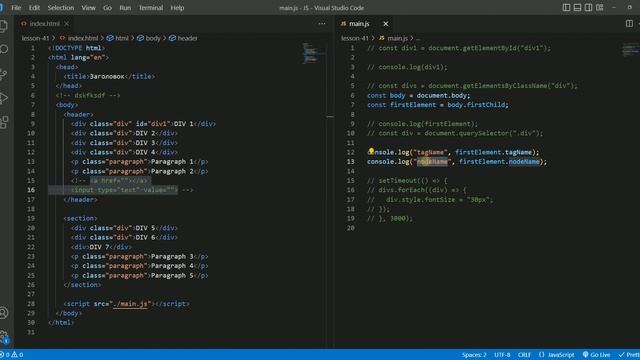Open the Help menu
Image resolution: width=640 pixels, height=360 pixels.
[177, 8]
